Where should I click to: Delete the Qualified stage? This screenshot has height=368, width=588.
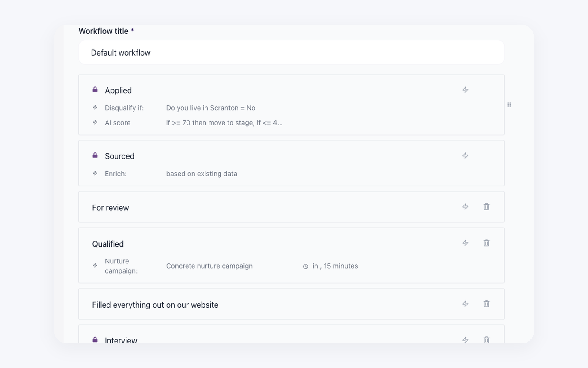[x=486, y=243]
